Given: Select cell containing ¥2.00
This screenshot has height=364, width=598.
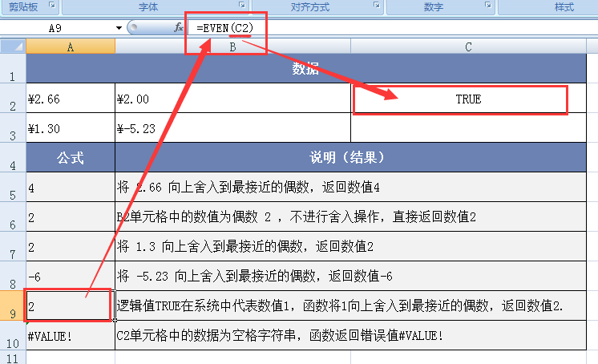Looking at the screenshot, I should coord(232,99).
